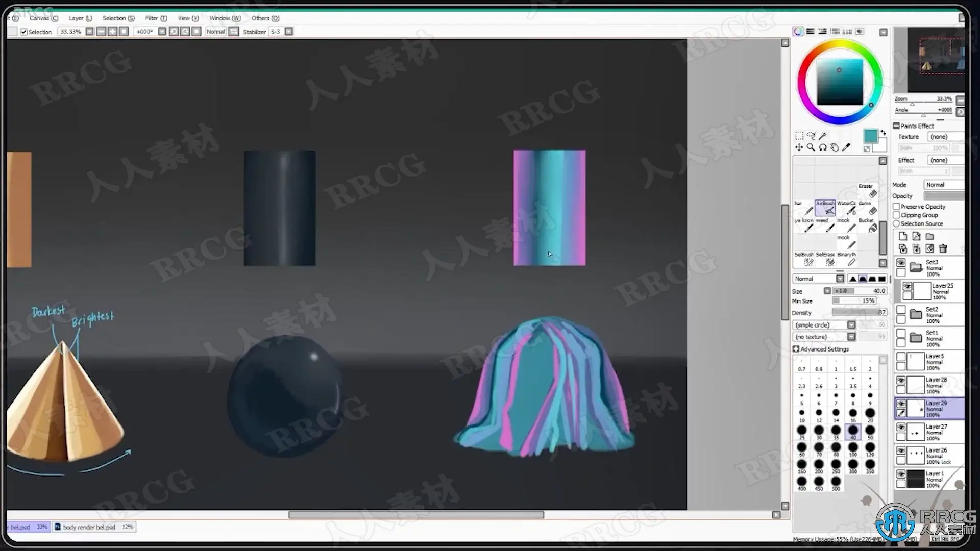This screenshot has height=551, width=980.
Task: Pick brush size 100 preset dot
Action: click(x=853, y=448)
